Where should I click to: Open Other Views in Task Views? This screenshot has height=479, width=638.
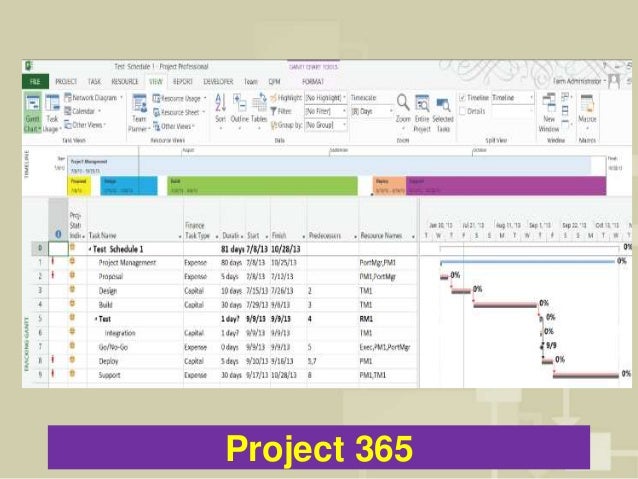pyautogui.click(x=85, y=125)
